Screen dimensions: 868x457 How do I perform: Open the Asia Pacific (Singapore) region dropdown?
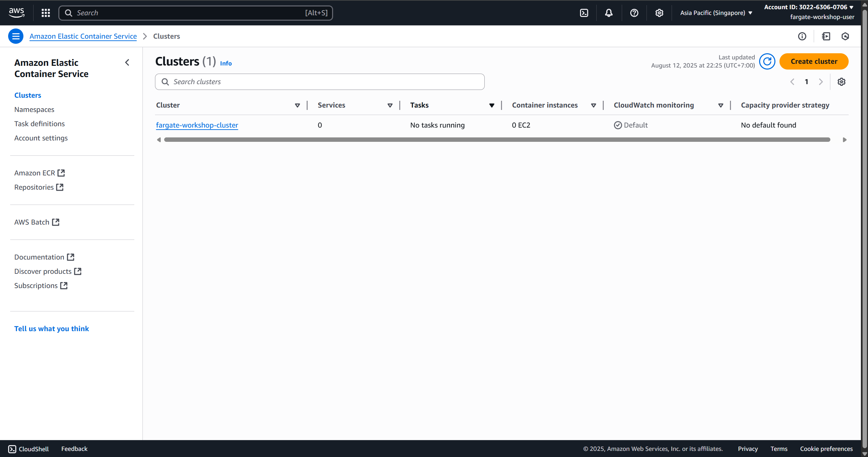click(716, 13)
